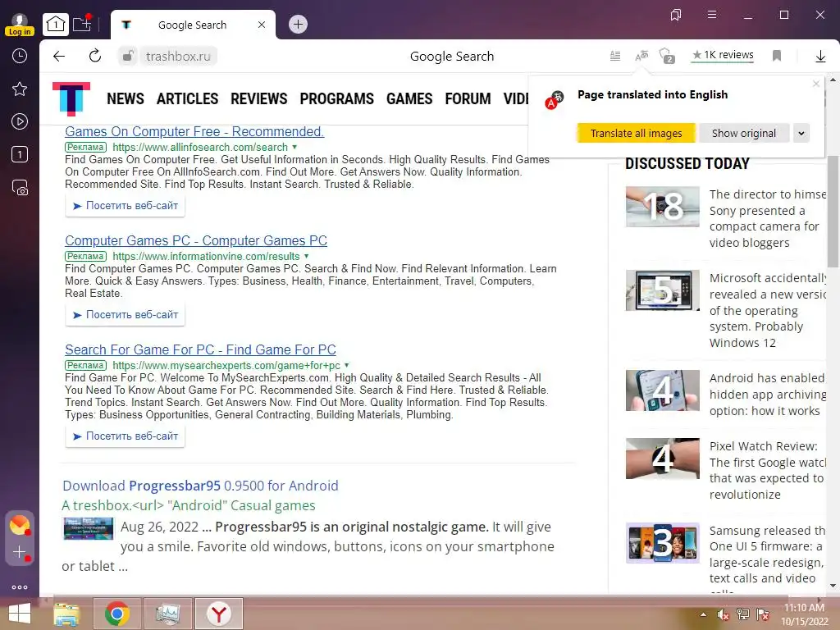
Task: Open the video play icon in sidebar
Action: tap(20, 121)
